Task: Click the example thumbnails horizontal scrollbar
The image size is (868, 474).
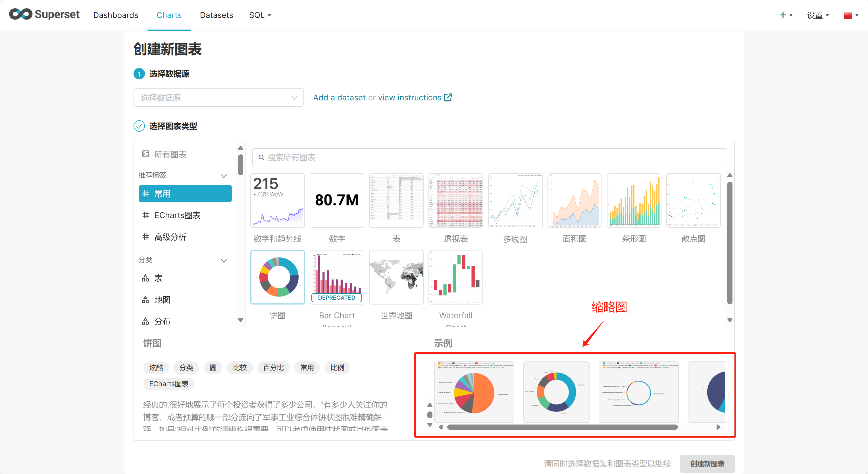Action: pyautogui.click(x=562, y=427)
